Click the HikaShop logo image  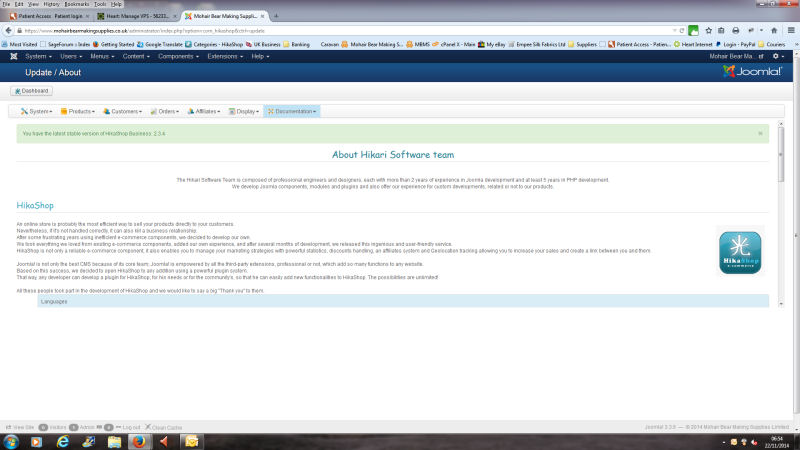click(740, 253)
